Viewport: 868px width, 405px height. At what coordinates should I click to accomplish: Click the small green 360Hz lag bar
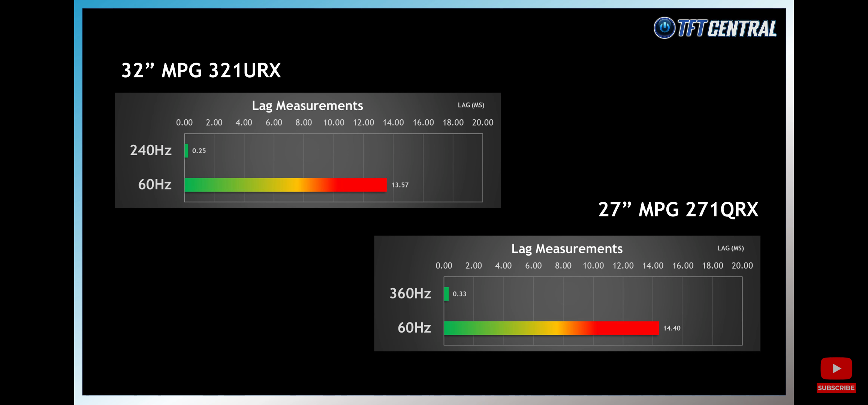(446, 294)
